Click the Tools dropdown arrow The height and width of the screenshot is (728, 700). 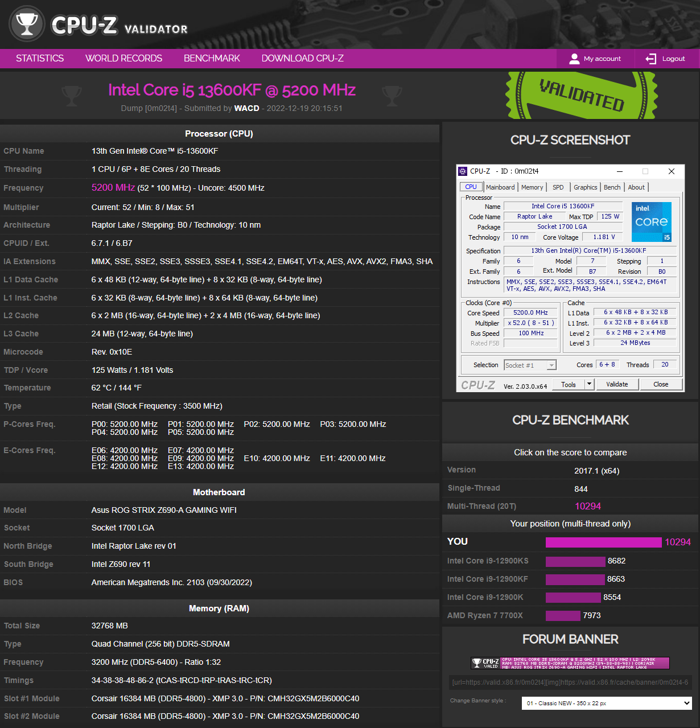tap(590, 384)
